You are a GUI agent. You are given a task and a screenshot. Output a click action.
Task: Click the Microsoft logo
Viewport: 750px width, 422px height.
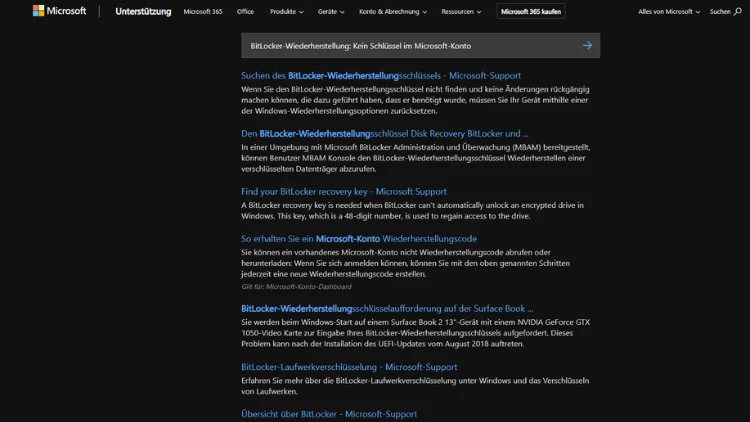[x=59, y=11]
